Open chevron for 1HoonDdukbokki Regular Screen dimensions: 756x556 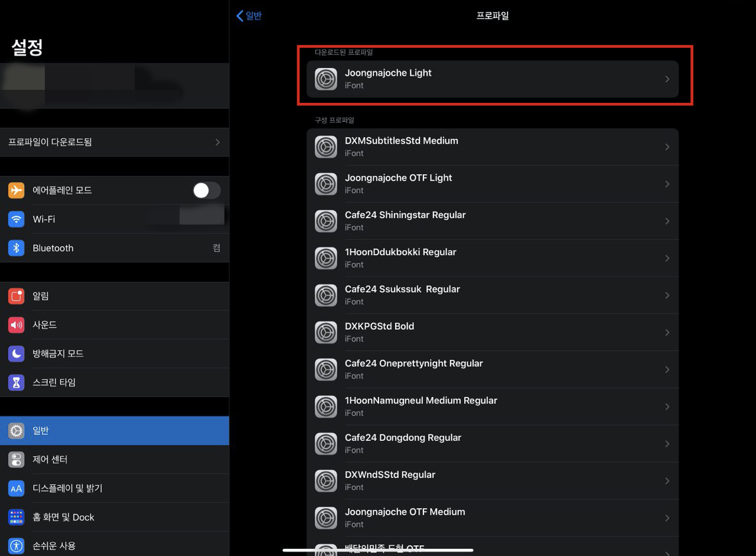pyautogui.click(x=667, y=258)
